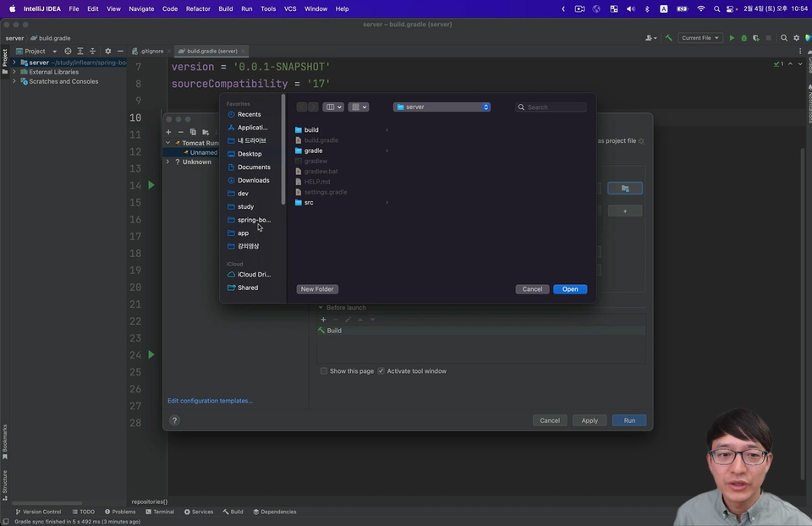
Task: Expand the gradle folder chevron
Action: tap(387, 151)
